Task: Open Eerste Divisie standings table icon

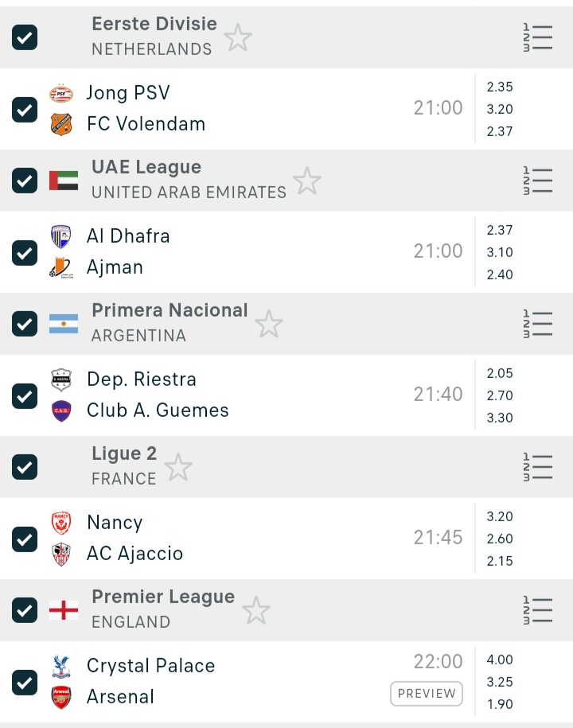Action: [538, 37]
